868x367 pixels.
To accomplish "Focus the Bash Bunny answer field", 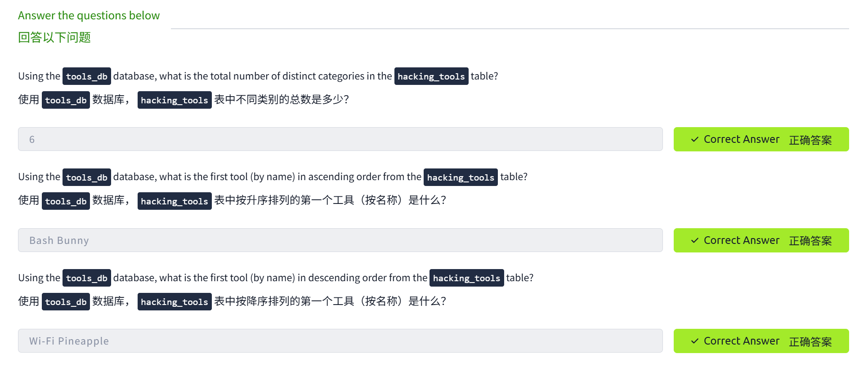I will pos(340,240).
